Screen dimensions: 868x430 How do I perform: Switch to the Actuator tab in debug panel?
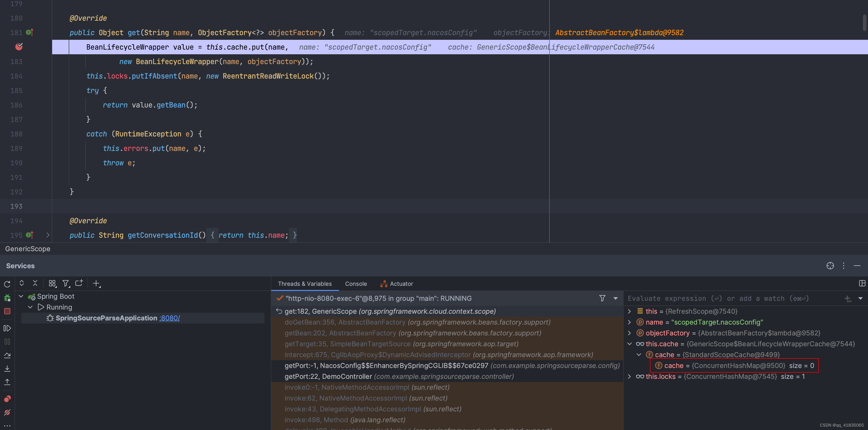[x=402, y=283]
